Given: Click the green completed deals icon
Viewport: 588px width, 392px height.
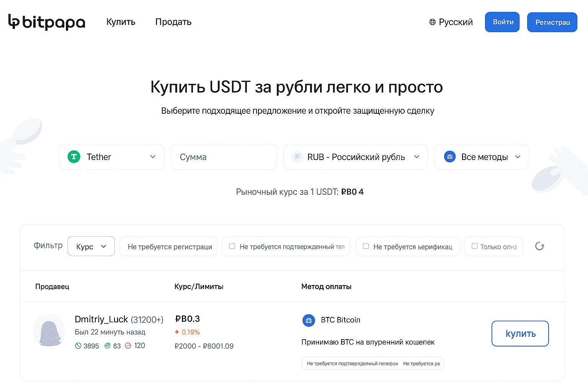Looking at the screenshot, I should click(x=78, y=346).
